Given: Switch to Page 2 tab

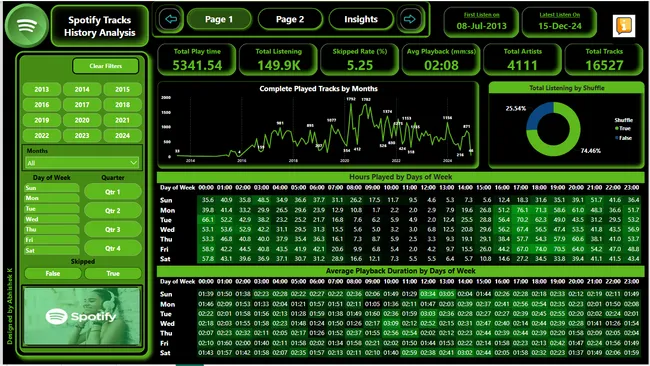Looking at the screenshot, I should [290, 19].
